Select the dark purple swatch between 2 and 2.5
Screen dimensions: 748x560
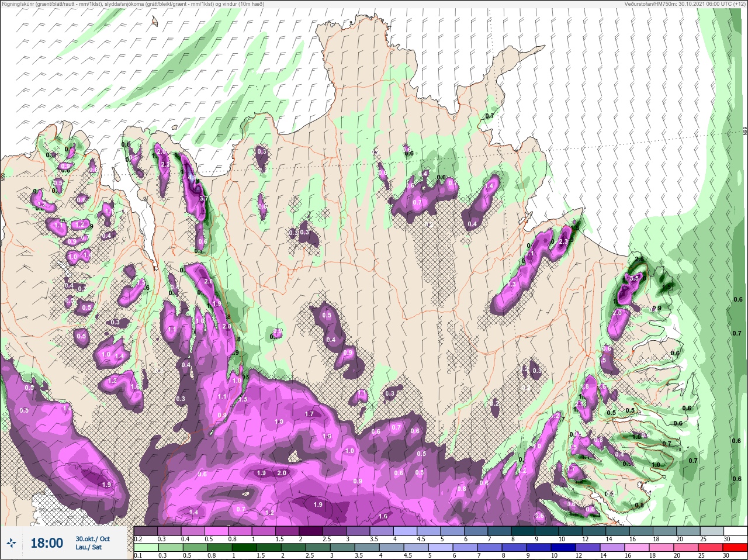click(312, 531)
